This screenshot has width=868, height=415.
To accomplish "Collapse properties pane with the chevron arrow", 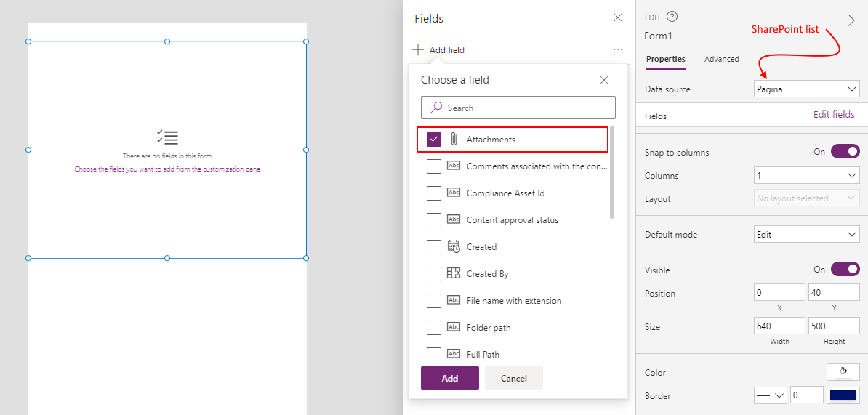I will (x=851, y=20).
